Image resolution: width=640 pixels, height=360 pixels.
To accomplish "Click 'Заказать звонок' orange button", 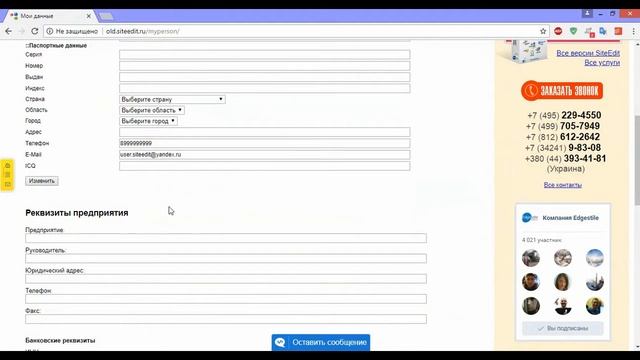I will tap(562, 91).
